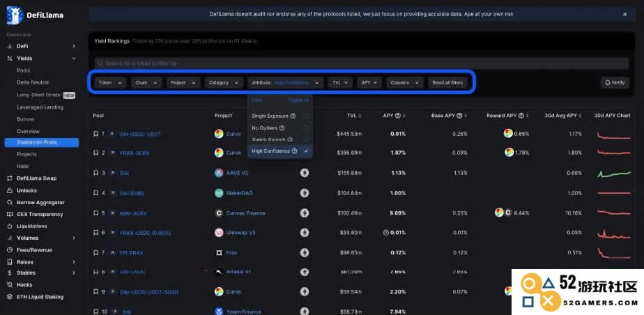Viewport: 644px width, 315px height.
Task: Expand the Raises sidebar section chevron
Action: point(74,262)
